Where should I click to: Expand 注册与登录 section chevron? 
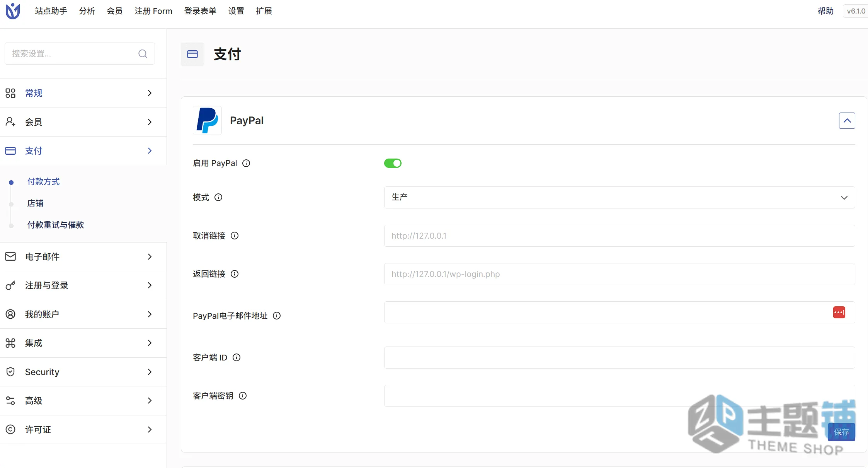150,285
